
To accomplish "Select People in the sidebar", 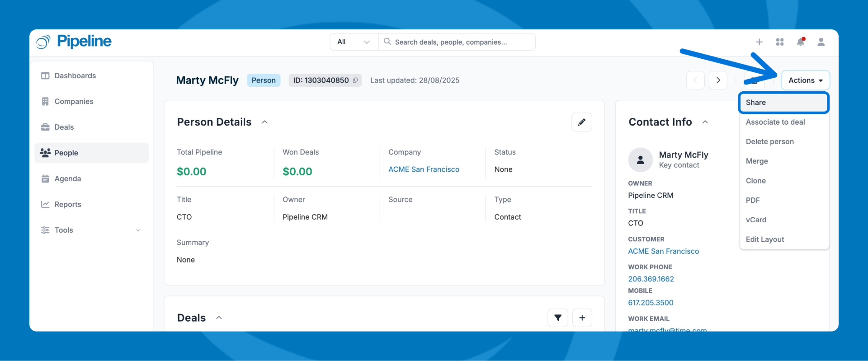I will point(91,153).
